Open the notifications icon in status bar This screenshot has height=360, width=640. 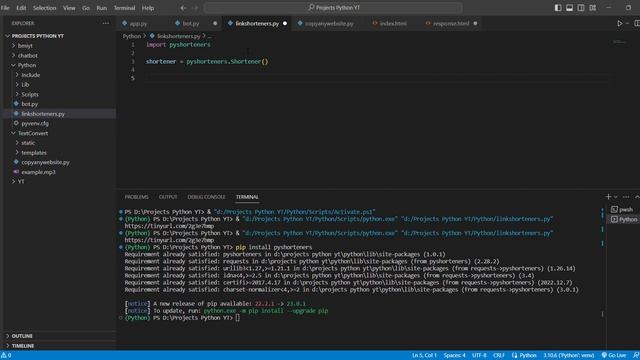point(636,355)
